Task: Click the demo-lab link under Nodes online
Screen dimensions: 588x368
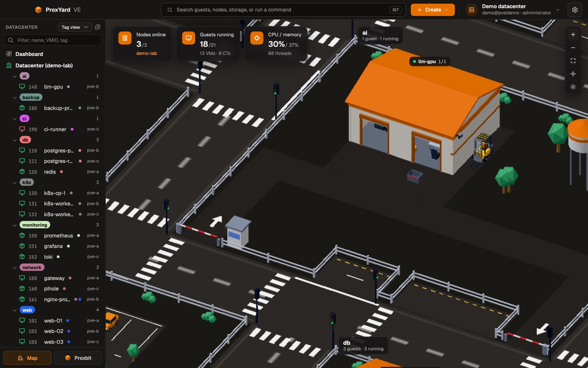Action: coord(147,53)
